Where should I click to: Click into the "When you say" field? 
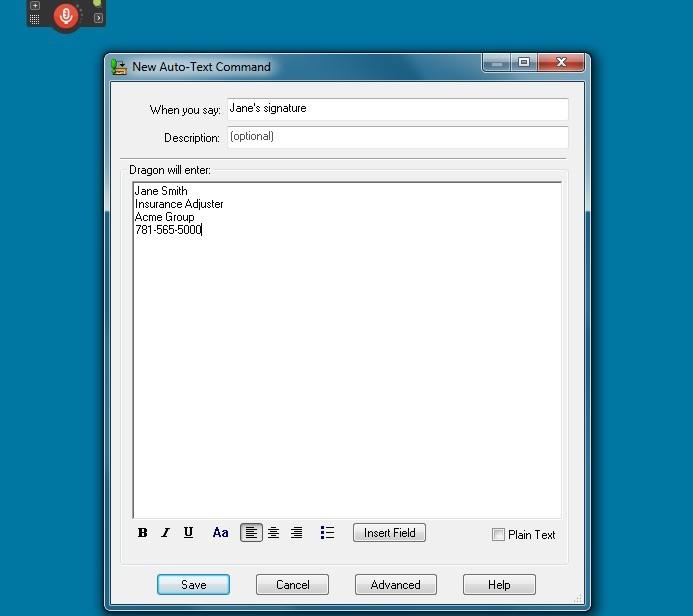point(398,109)
